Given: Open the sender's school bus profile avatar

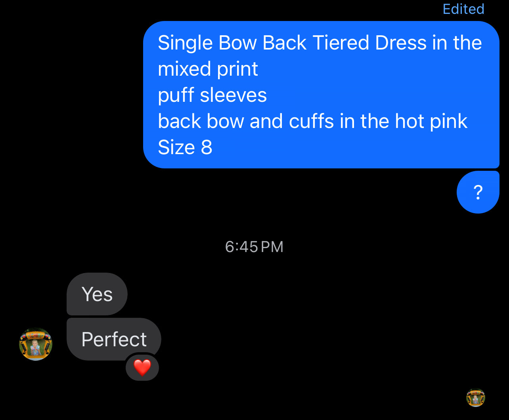Looking at the screenshot, I should tap(36, 344).
